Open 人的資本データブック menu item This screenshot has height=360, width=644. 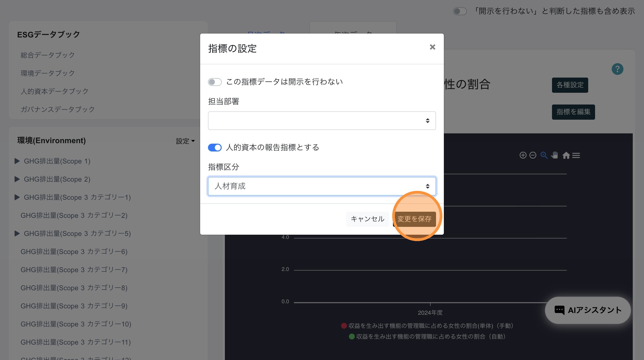55,91
